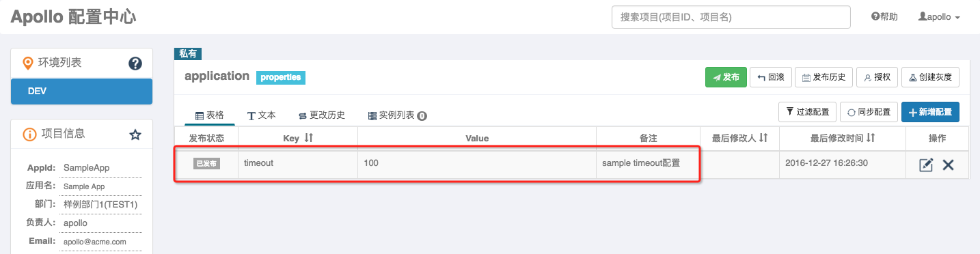The height and width of the screenshot is (254, 980).
Task: Sort by 最后修改时间 column arrows
Action: click(x=870, y=138)
